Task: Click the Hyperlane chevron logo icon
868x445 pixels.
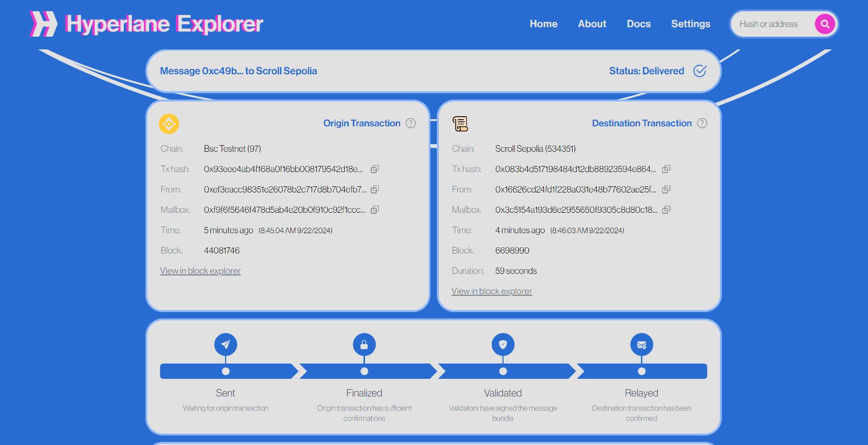Action: point(44,24)
